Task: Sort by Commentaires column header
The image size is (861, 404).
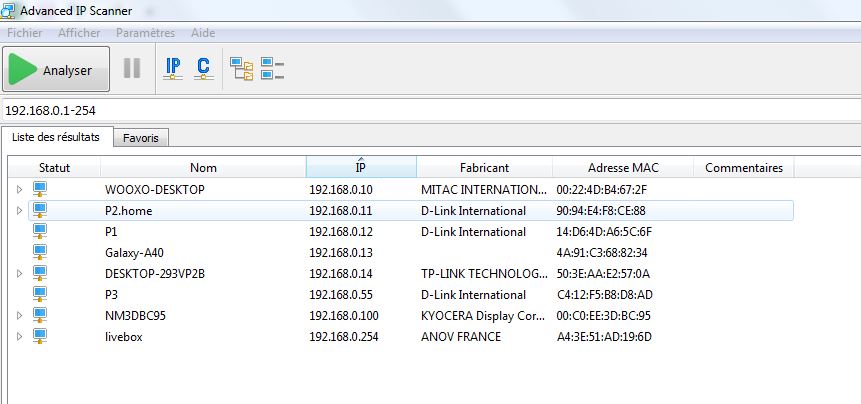Action: point(744,167)
